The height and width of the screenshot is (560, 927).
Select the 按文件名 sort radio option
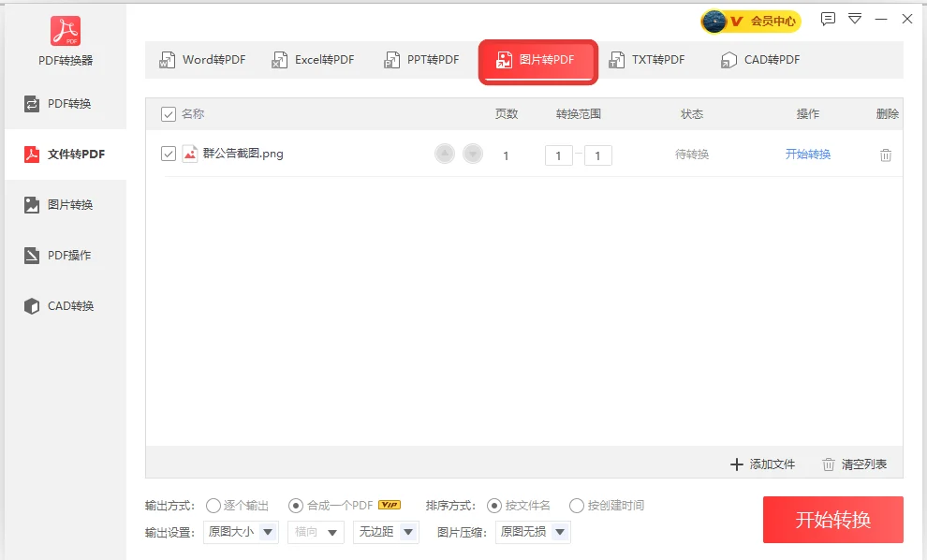coord(494,506)
